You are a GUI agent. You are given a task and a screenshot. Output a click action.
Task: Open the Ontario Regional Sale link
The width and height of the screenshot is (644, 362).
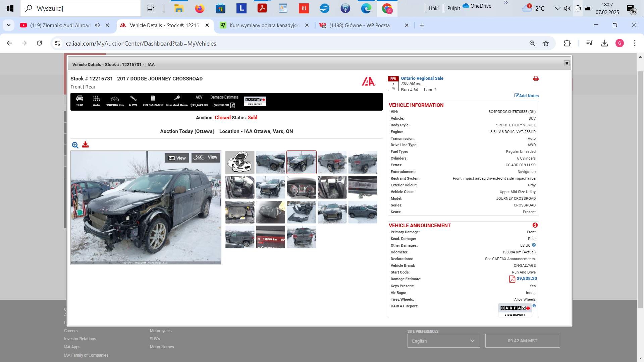tap(422, 78)
